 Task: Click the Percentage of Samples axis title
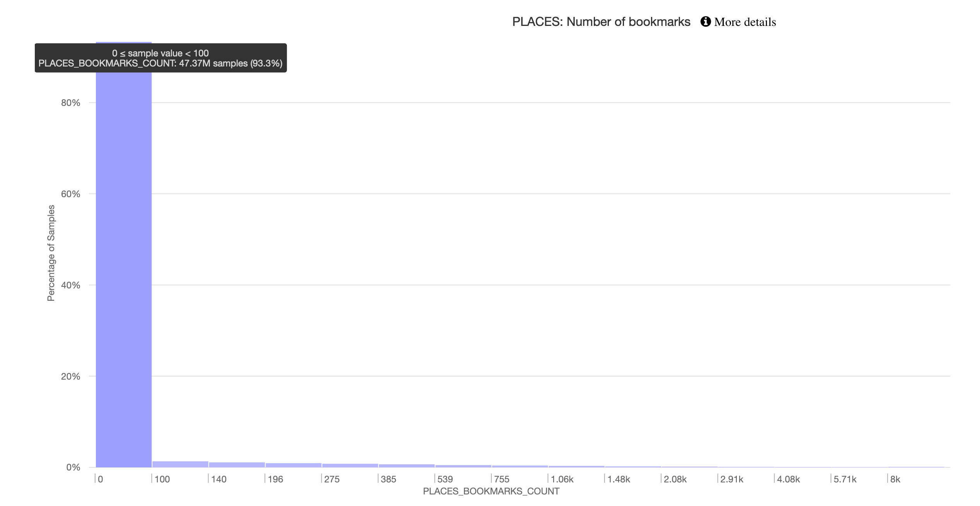(51, 253)
